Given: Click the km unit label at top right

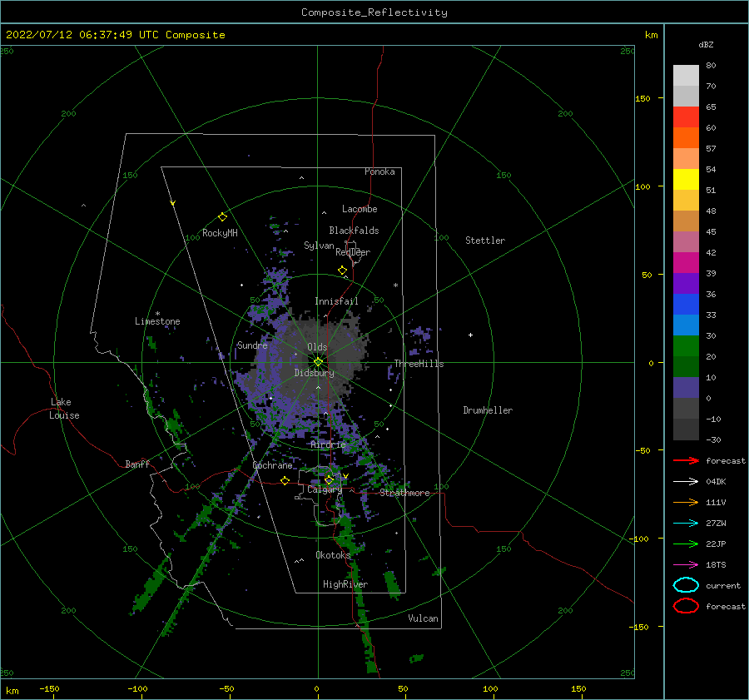Looking at the screenshot, I should 652,35.
